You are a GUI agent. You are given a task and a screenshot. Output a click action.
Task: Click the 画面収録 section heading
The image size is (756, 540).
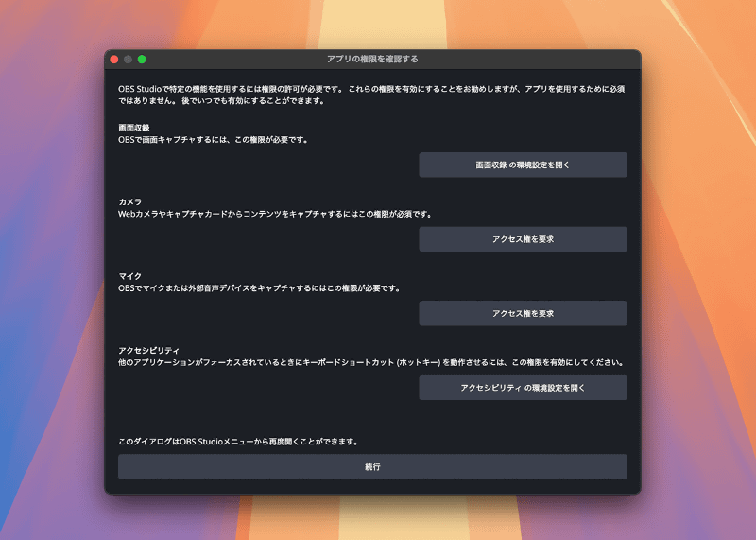point(134,128)
